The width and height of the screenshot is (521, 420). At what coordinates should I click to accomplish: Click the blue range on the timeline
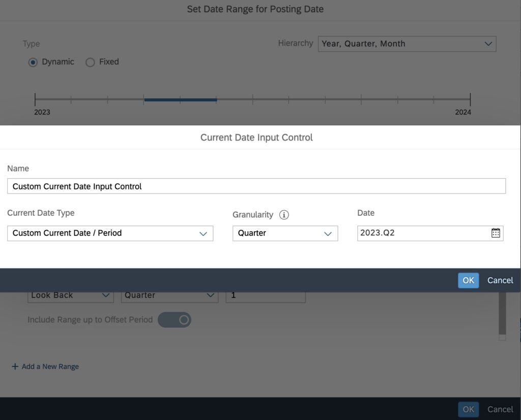click(x=181, y=100)
